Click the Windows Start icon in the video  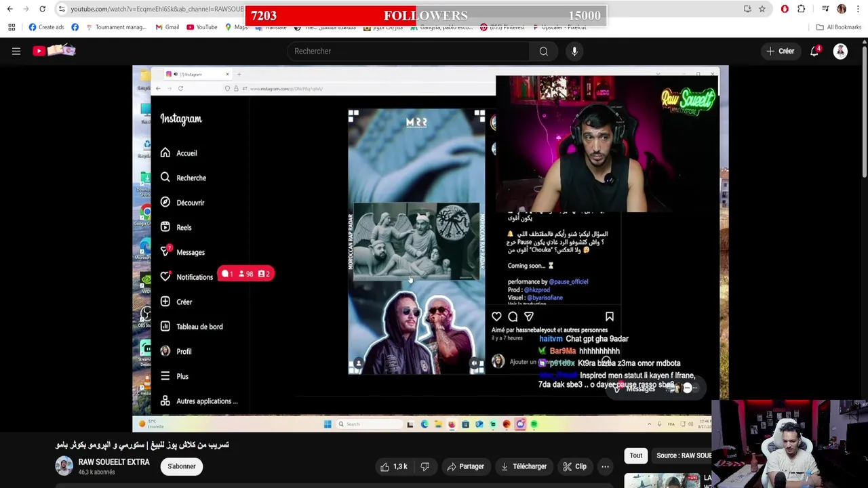pos(328,424)
